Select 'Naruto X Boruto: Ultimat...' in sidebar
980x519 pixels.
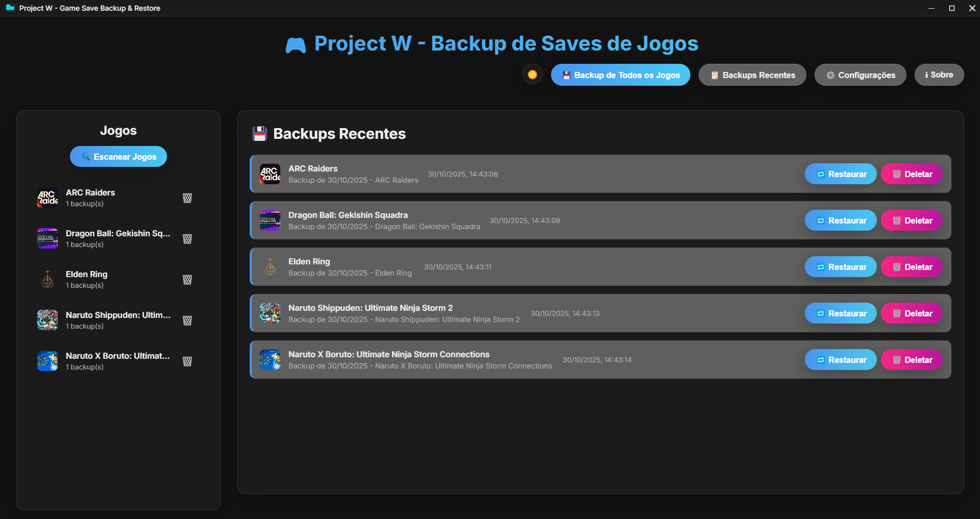[118, 356]
